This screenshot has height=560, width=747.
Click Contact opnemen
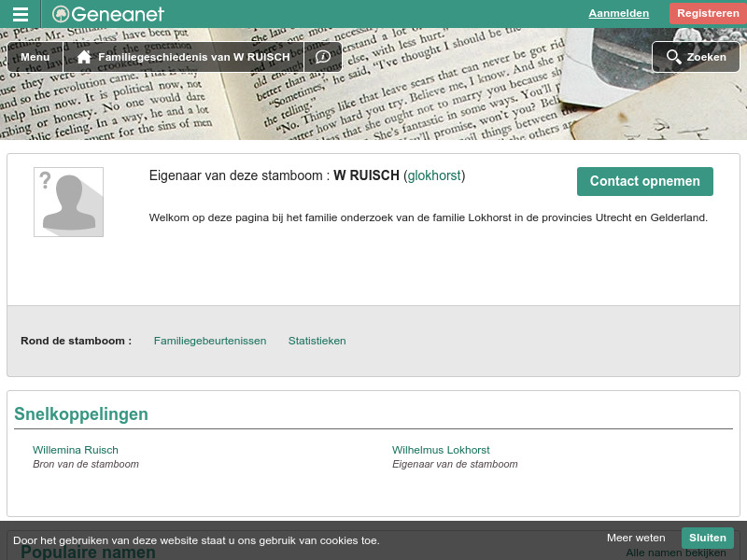644,181
